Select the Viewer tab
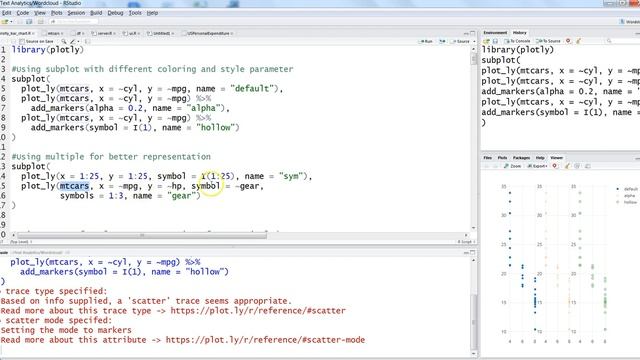The height and width of the screenshot is (360, 640). coord(556,158)
